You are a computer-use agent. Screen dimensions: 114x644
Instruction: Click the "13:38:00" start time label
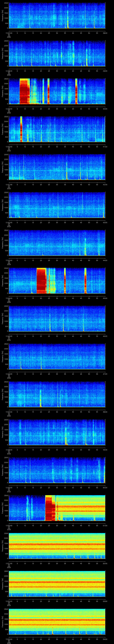(9, 71)
